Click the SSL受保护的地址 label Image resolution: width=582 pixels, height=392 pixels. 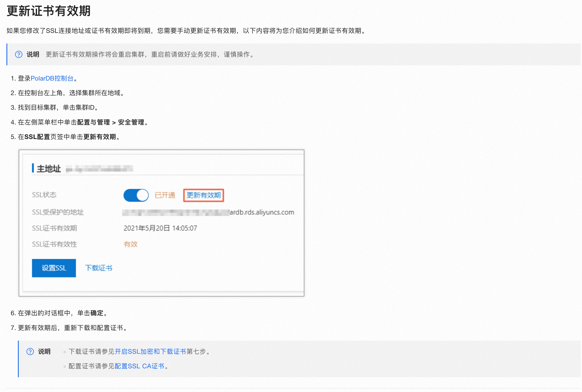pyautogui.click(x=58, y=212)
